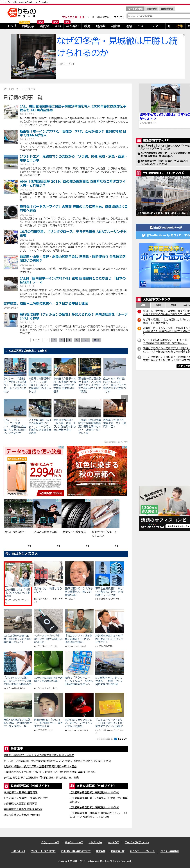
Task: Click the もっと見る ranking button
Action: point(183,366)
